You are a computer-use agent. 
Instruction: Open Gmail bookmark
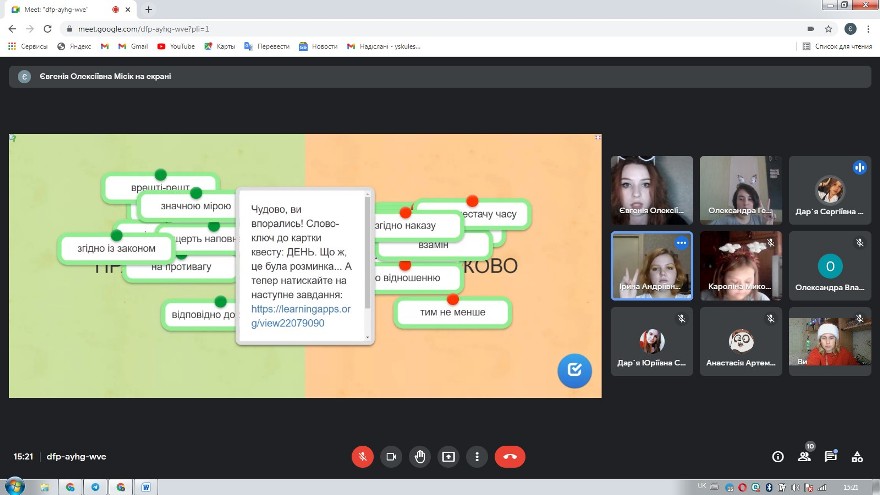[x=133, y=46]
